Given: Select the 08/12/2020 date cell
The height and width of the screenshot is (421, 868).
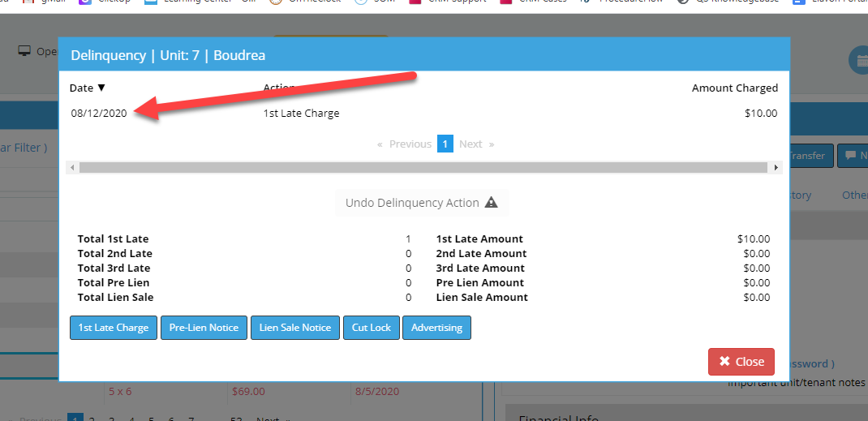Looking at the screenshot, I should click(98, 114).
